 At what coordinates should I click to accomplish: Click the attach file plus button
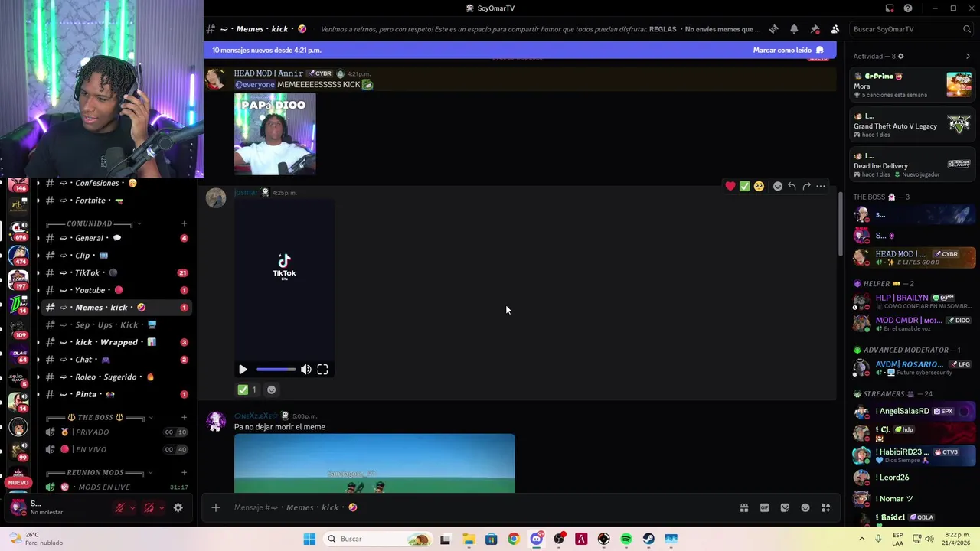pyautogui.click(x=216, y=507)
